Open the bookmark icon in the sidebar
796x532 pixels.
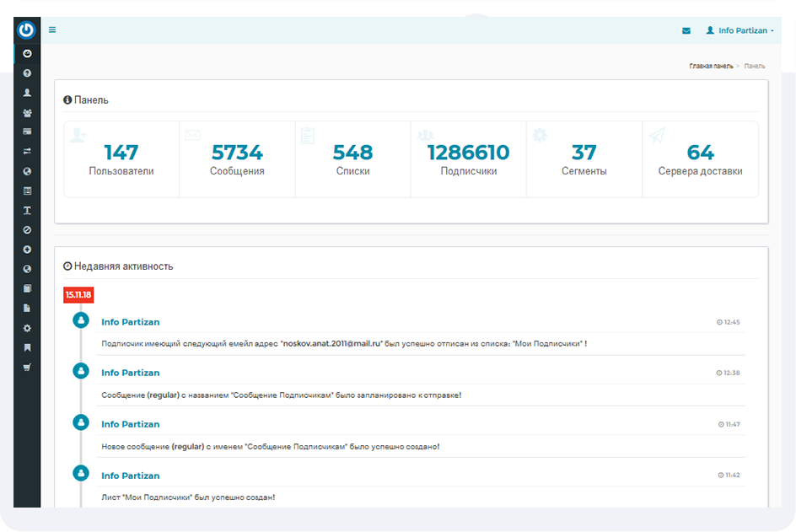27,347
